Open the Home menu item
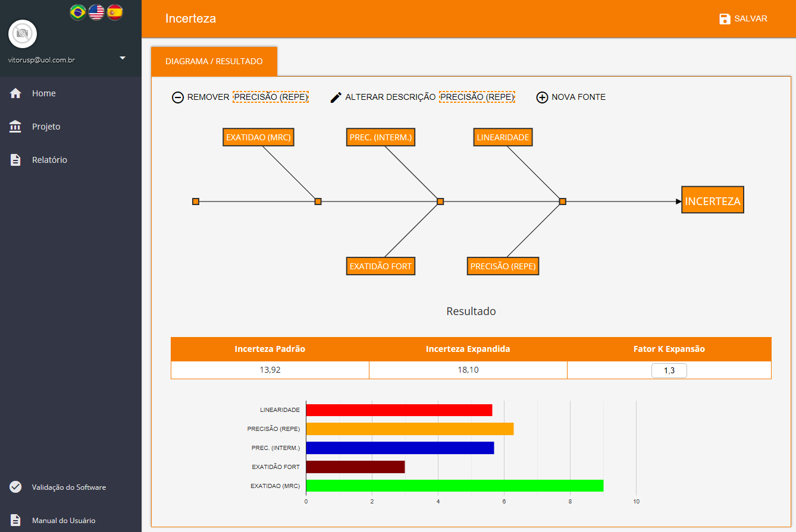 tap(44, 93)
